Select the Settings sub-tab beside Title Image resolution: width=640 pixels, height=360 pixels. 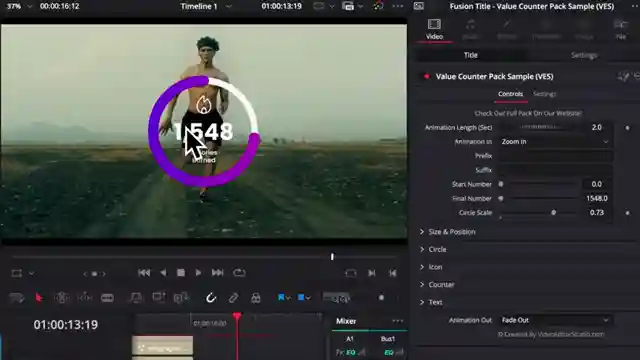point(584,55)
